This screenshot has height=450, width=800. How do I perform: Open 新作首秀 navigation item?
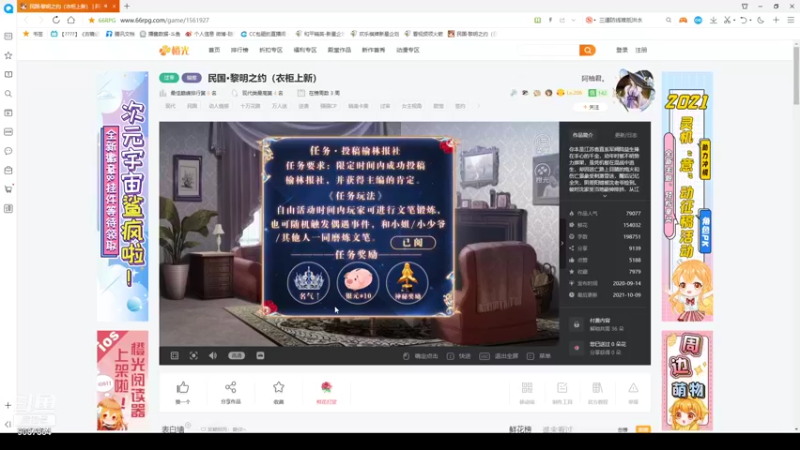373,50
